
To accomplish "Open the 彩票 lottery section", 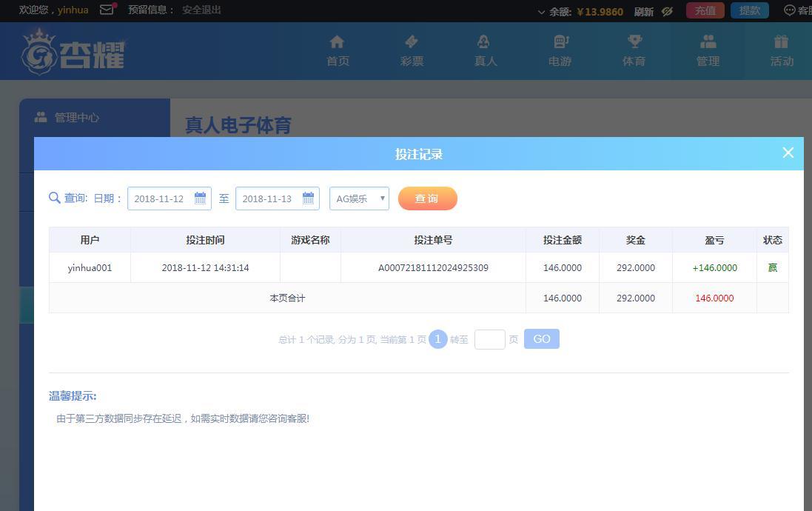I will 412,50.
